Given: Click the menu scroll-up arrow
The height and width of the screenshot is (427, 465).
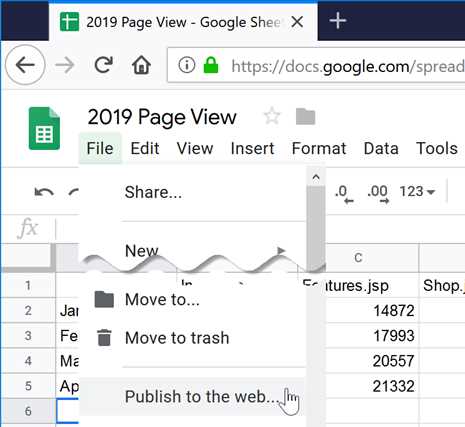Looking at the screenshot, I should click(x=316, y=178).
